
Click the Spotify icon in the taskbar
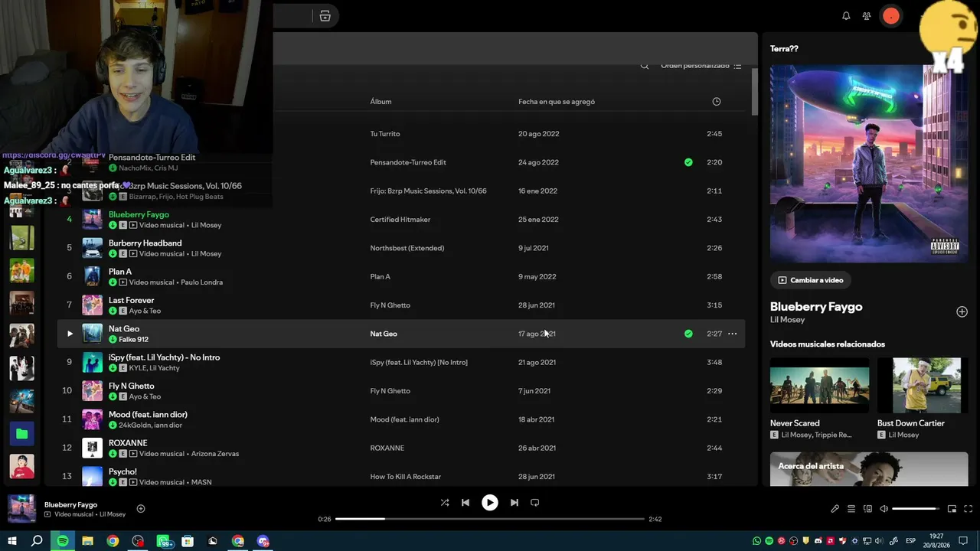coord(63,541)
